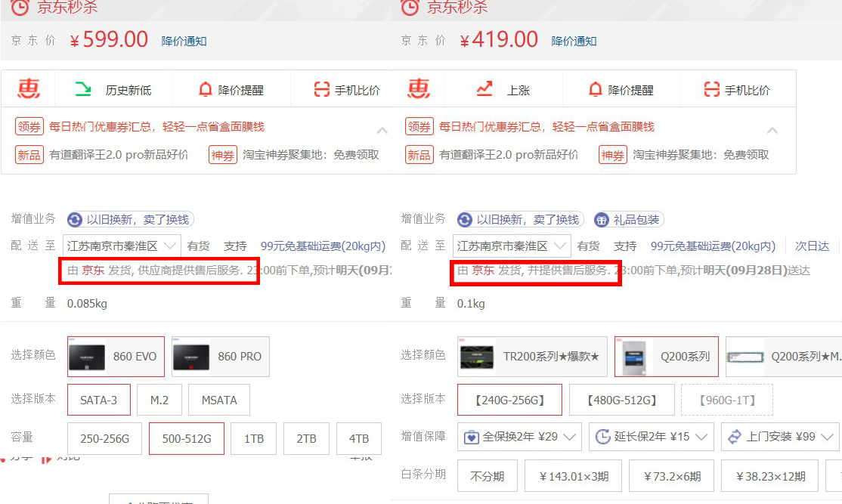Collapse the coupon list with the chevron arrow
Image resolution: width=842 pixels, height=504 pixels.
click(x=382, y=129)
